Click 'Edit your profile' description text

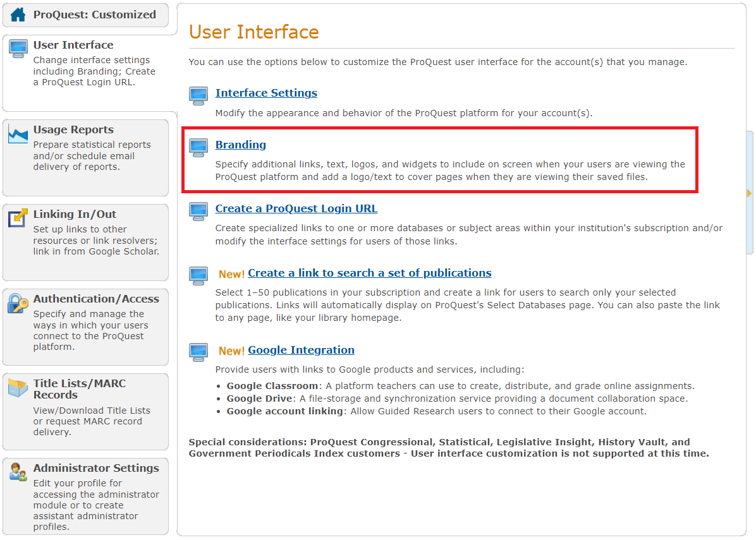(x=96, y=505)
